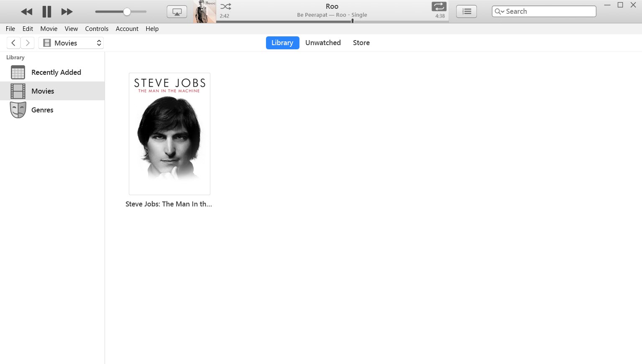Pause the currently playing track
The height and width of the screenshot is (364, 642).
(x=46, y=11)
